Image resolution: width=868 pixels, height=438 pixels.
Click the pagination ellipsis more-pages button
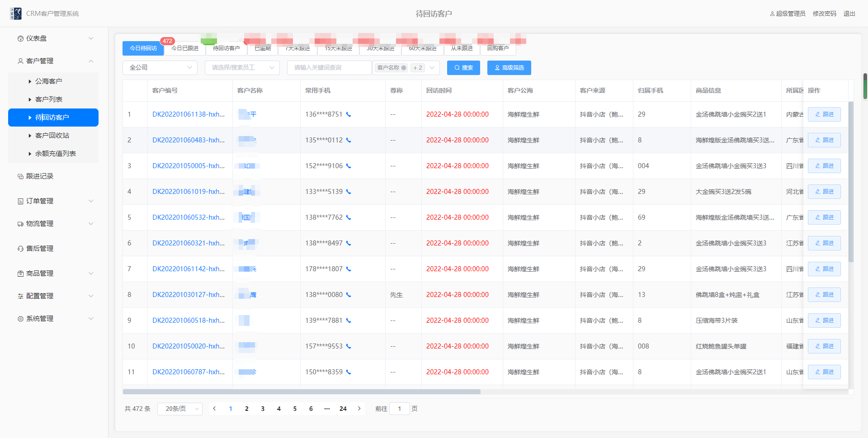[327, 409]
